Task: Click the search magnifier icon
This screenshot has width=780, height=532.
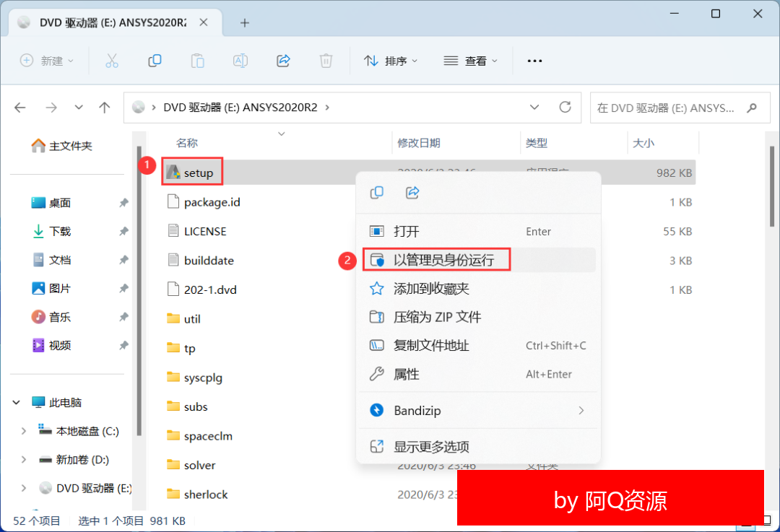Action: point(752,108)
